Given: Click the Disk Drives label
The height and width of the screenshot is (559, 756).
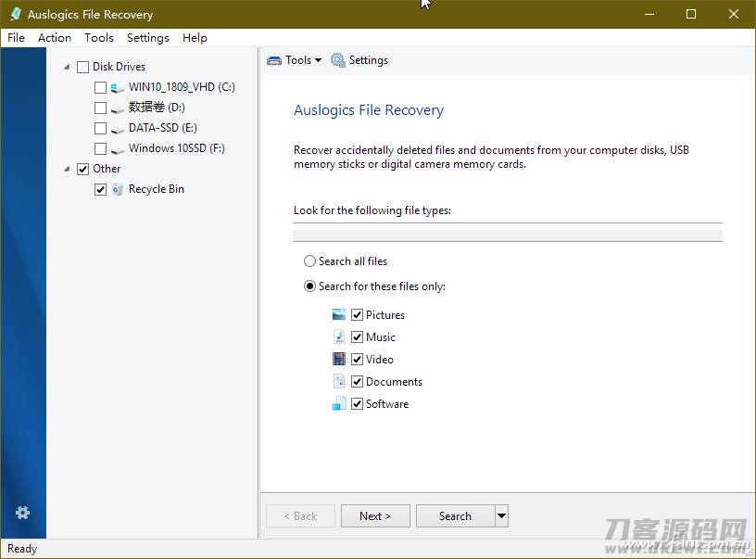Looking at the screenshot, I should [x=120, y=67].
